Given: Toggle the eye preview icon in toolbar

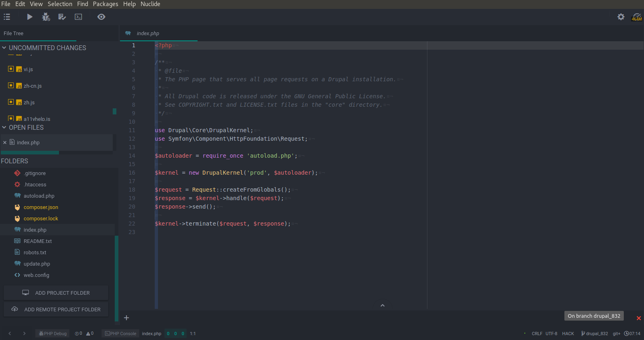Looking at the screenshot, I should coord(101,17).
